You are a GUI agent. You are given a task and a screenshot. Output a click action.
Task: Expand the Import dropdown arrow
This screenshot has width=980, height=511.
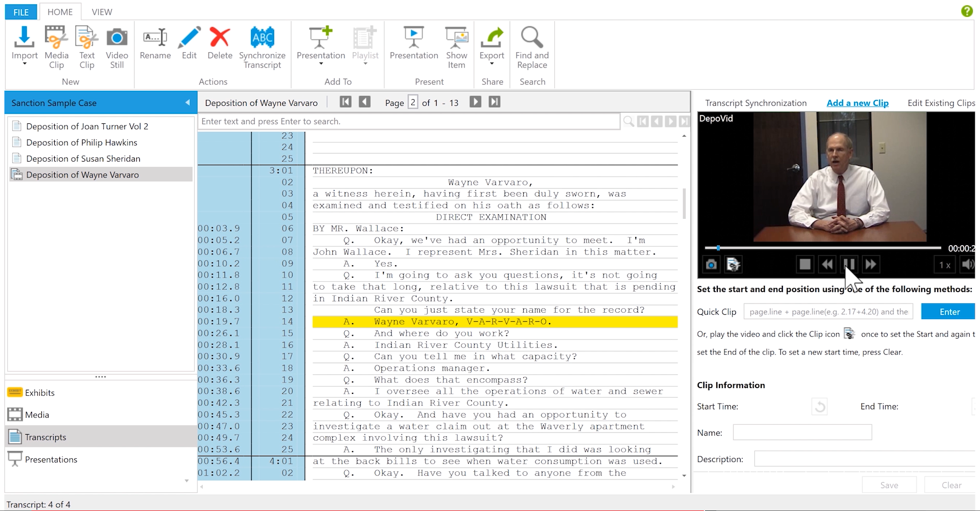click(x=24, y=64)
